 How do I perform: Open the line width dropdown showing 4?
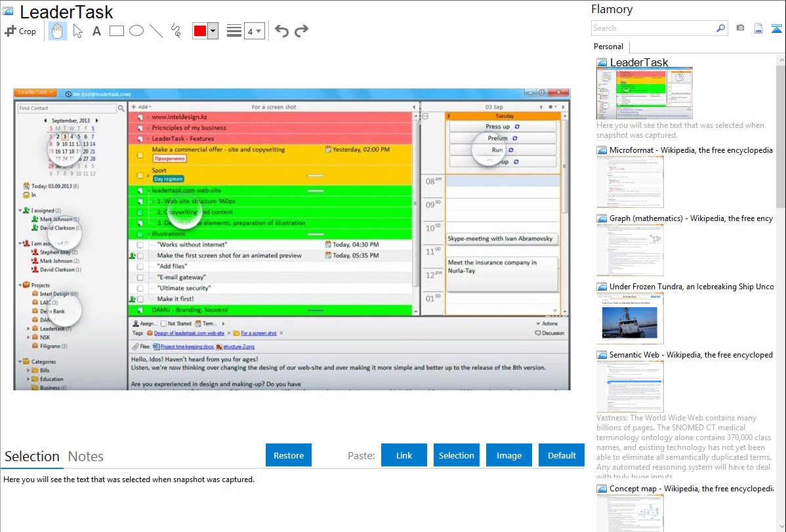254,31
